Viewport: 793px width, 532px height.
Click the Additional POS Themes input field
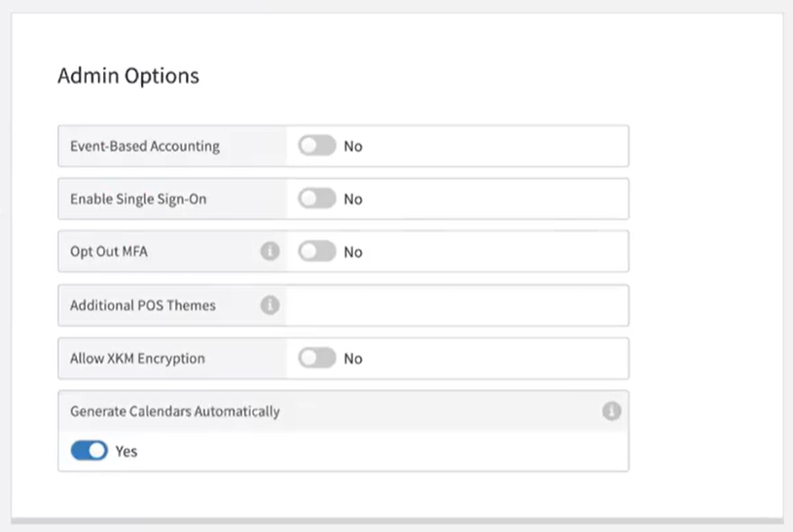click(457, 305)
